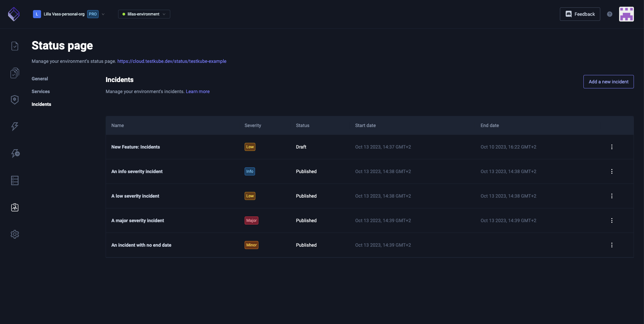Screen dimensions: 644x324
Task: Open the plain lightning bolt sidebar icon
Action: click(x=15, y=127)
